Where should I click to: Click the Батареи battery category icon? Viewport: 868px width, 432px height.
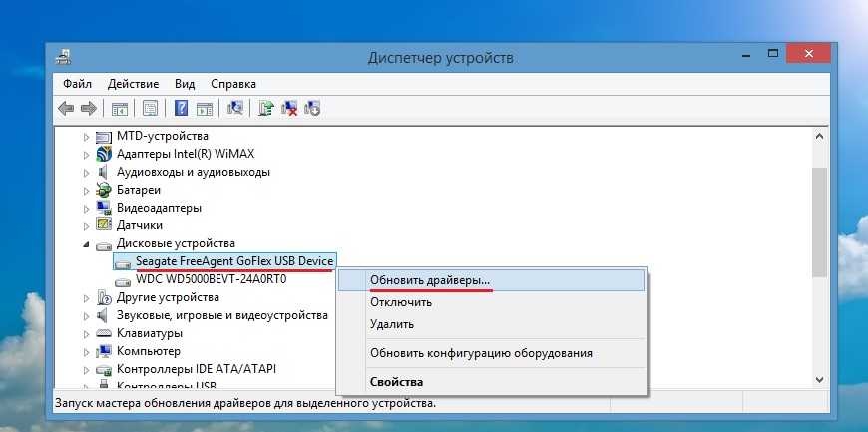(x=104, y=190)
